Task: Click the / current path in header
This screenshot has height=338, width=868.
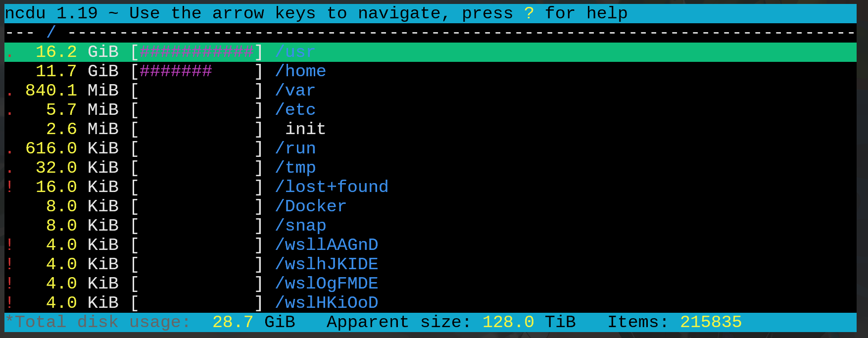Action: click(x=51, y=33)
